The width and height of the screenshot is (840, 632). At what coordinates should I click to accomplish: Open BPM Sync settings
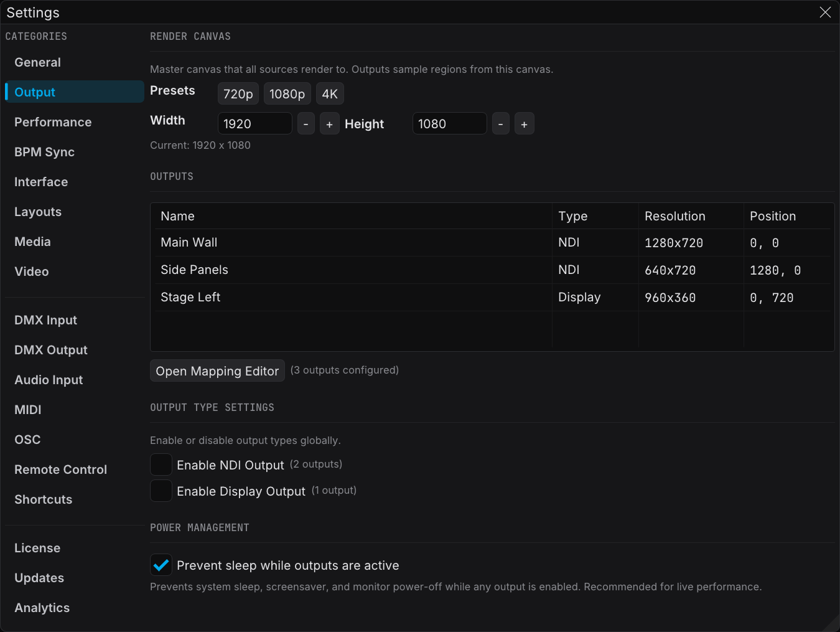(75, 152)
